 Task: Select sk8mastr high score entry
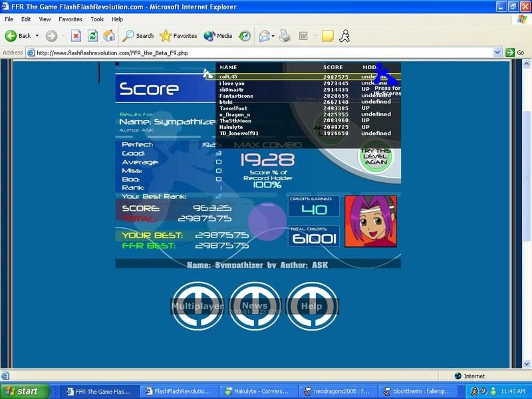click(305, 90)
